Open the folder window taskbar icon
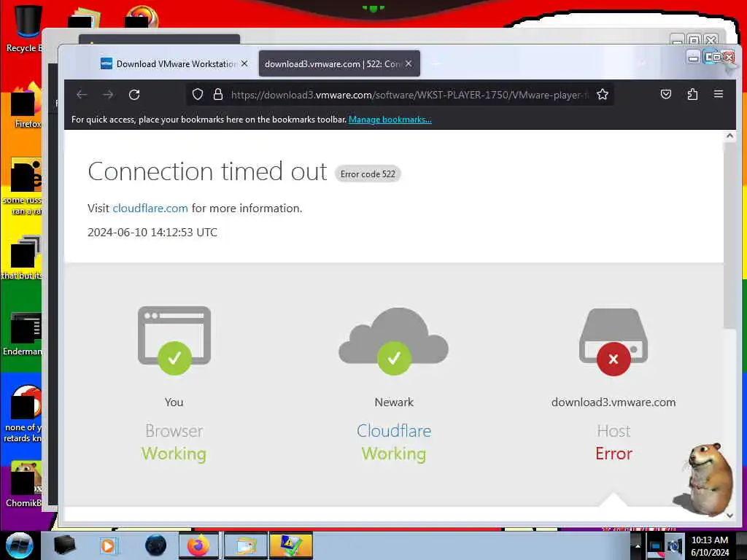The image size is (747, 560). [245, 545]
